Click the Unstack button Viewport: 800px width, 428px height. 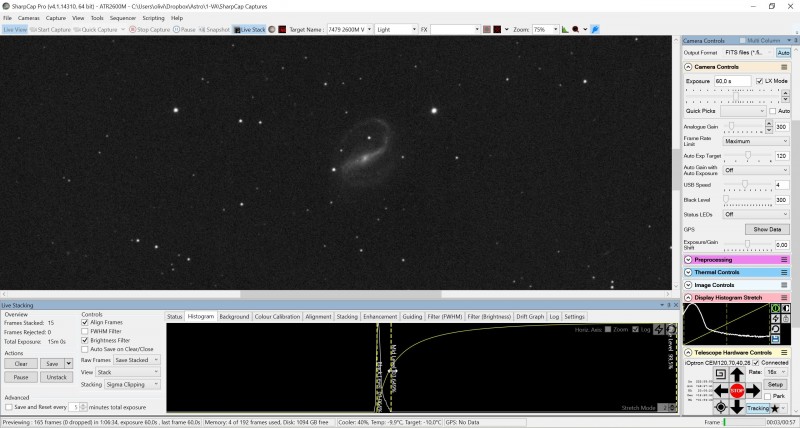coord(57,377)
